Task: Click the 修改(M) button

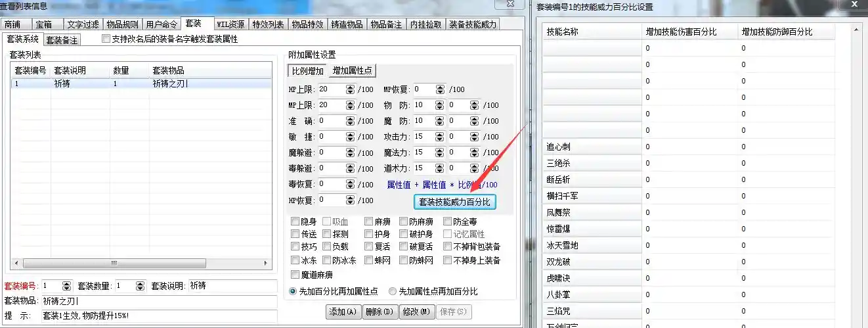Action: tap(416, 312)
